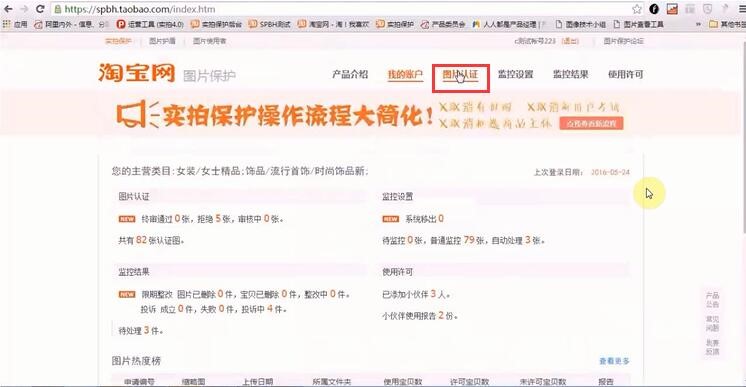Open the 图片认证 nav tab

point(460,74)
